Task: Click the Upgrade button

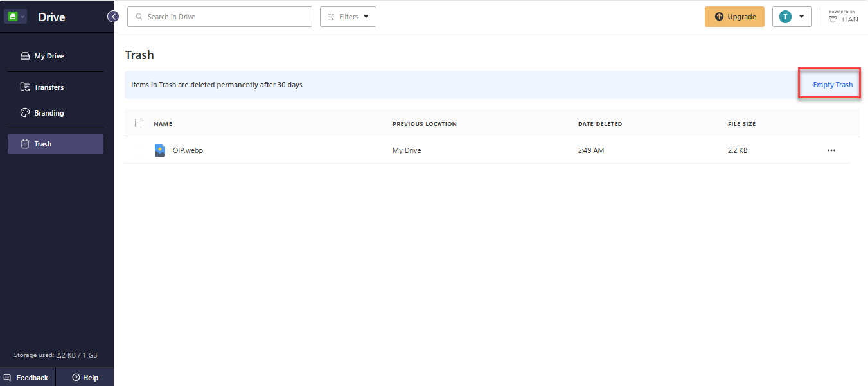Action: (734, 17)
